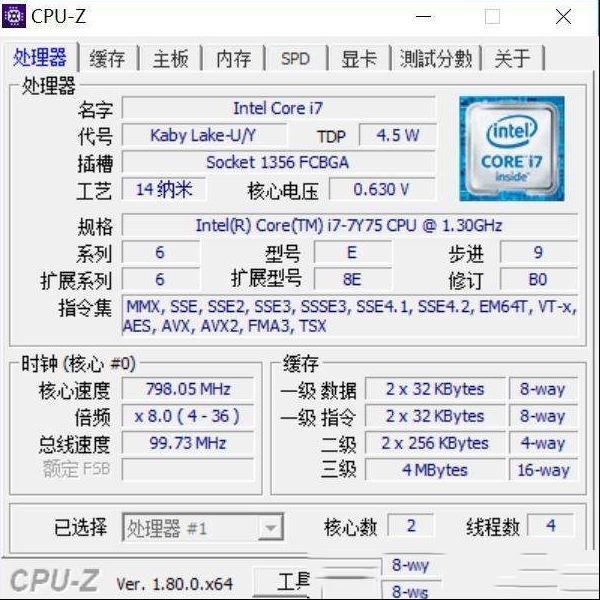This screenshot has width=600, height=600.
Task: Open the 内存 tab
Action: click(233, 59)
